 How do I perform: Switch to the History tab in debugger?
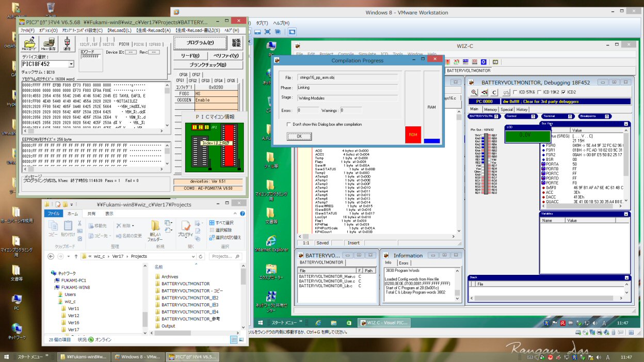tap(522, 109)
